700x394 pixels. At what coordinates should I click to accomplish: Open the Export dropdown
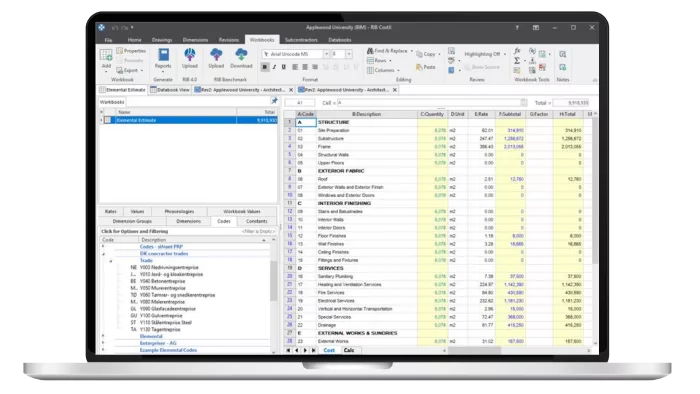tap(130, 71)
